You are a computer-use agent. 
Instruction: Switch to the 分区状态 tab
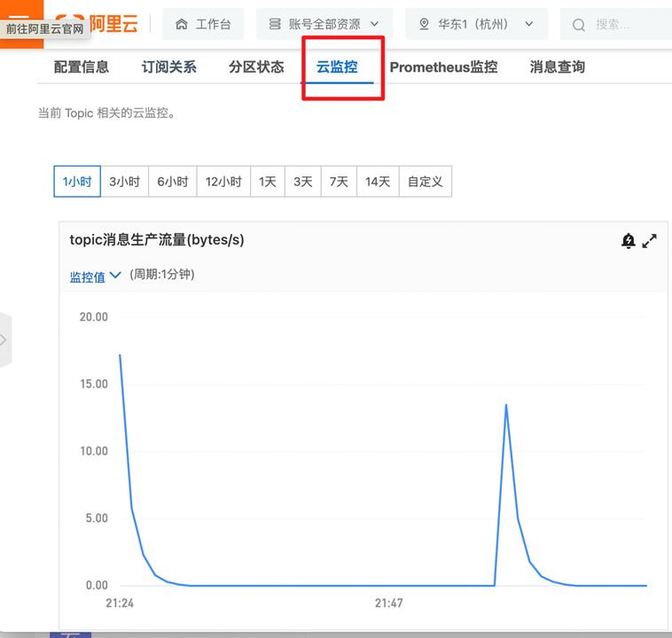(256, 67)
